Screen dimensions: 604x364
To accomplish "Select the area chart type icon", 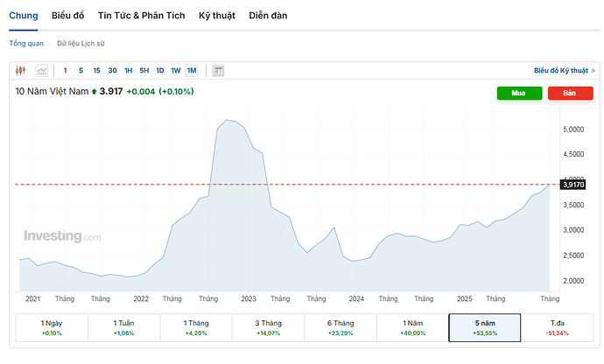I will click(41, 70).
